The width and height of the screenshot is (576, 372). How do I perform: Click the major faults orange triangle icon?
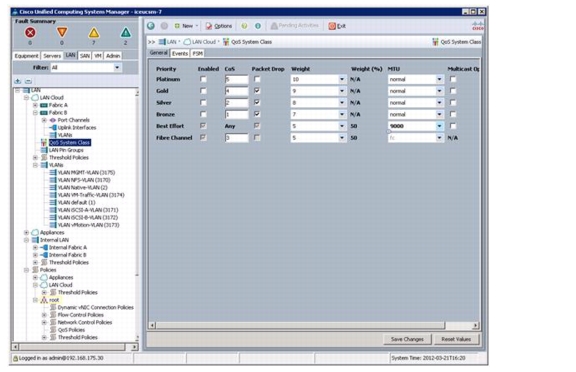pos(62,32)
